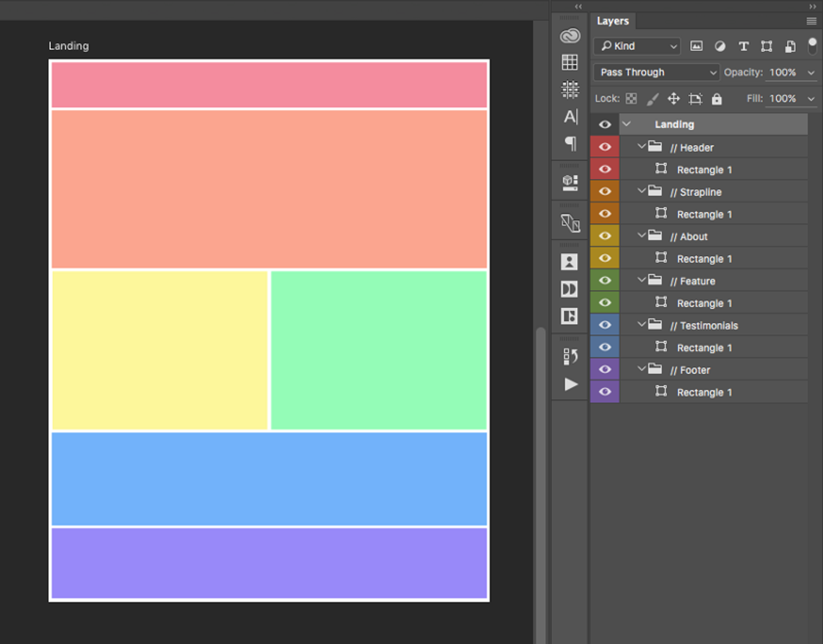Filter for pixel layers icon

(x=697, y=46)
